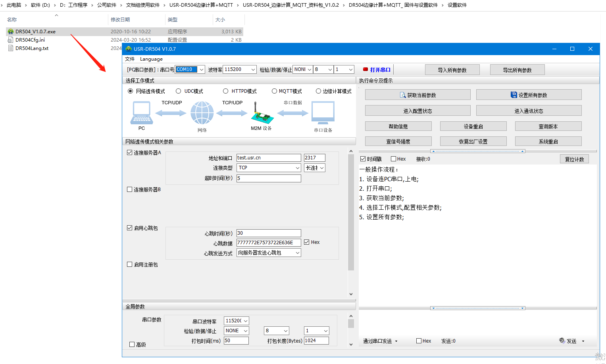
Task: Click the M2M device board icon
Action: (x=262, y=114)
